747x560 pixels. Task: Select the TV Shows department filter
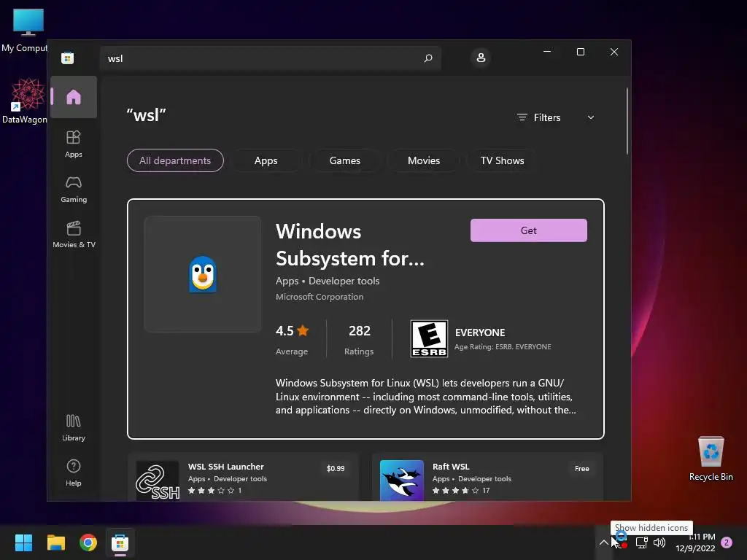pyautogui.click(x=502, y=160)
